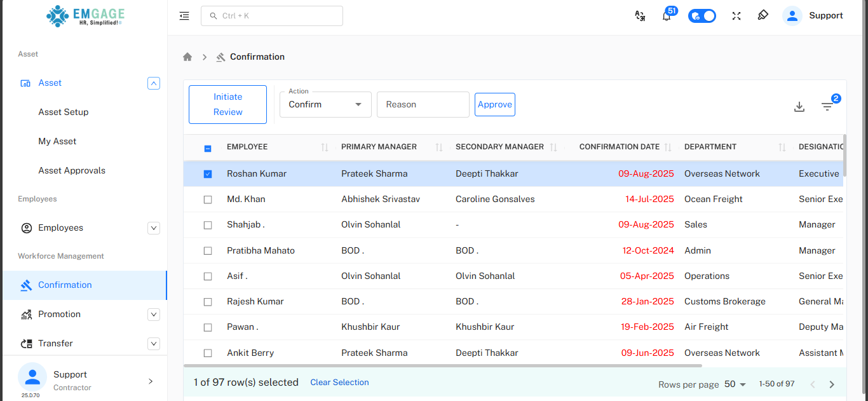Click the Approve button
Viewport: 868px width, 401px height.
(x=494, y=105)
